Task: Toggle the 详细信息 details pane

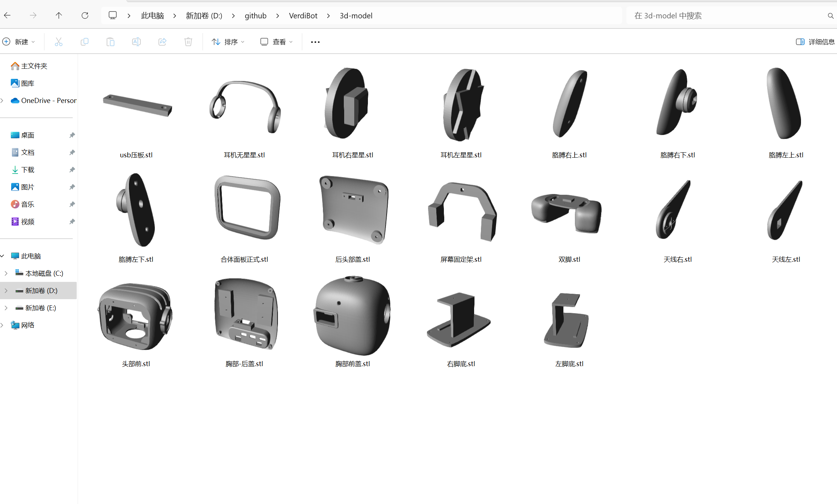Action: coord(815,42)
